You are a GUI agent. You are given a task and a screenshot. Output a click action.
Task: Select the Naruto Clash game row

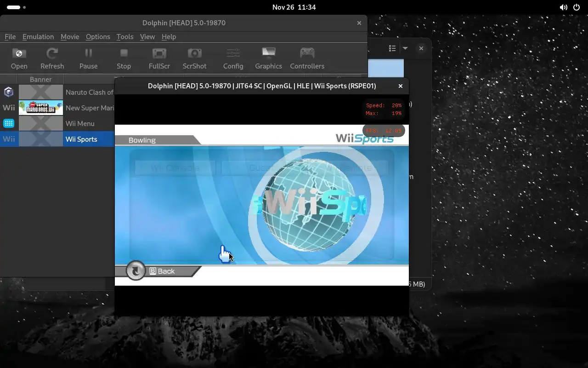[57, 92]
